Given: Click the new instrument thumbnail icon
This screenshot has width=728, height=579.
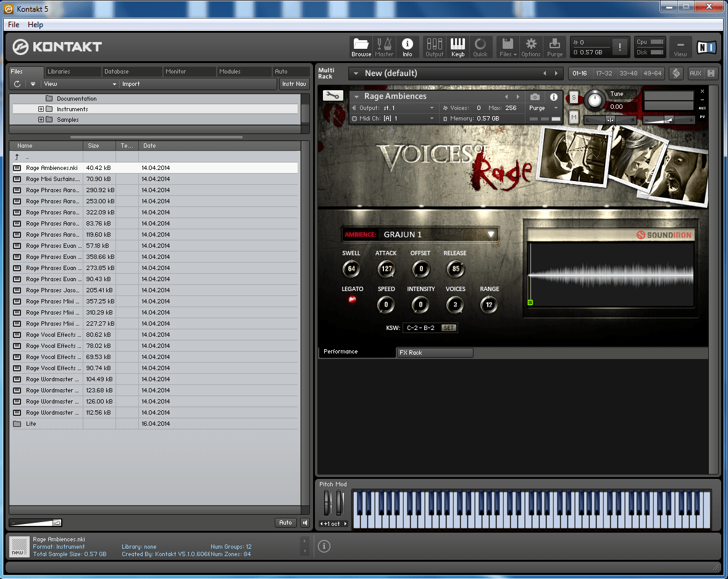Looking at the screenshot, I should tap(19, 546).
